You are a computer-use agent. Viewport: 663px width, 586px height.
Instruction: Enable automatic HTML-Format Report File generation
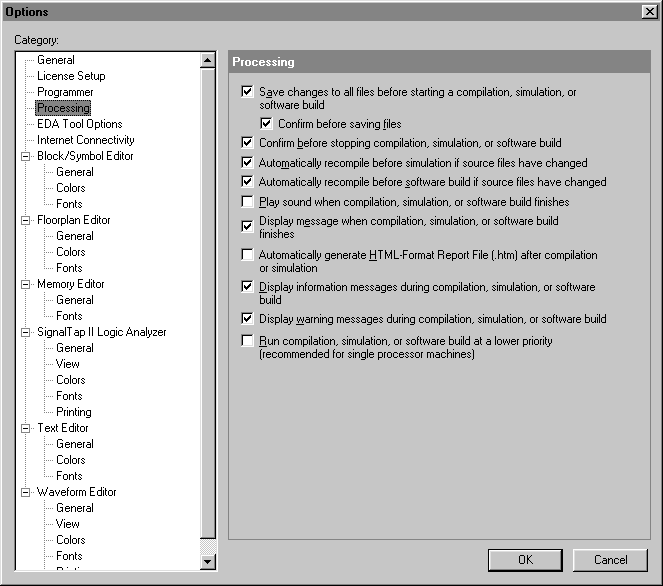coord(247,255)
